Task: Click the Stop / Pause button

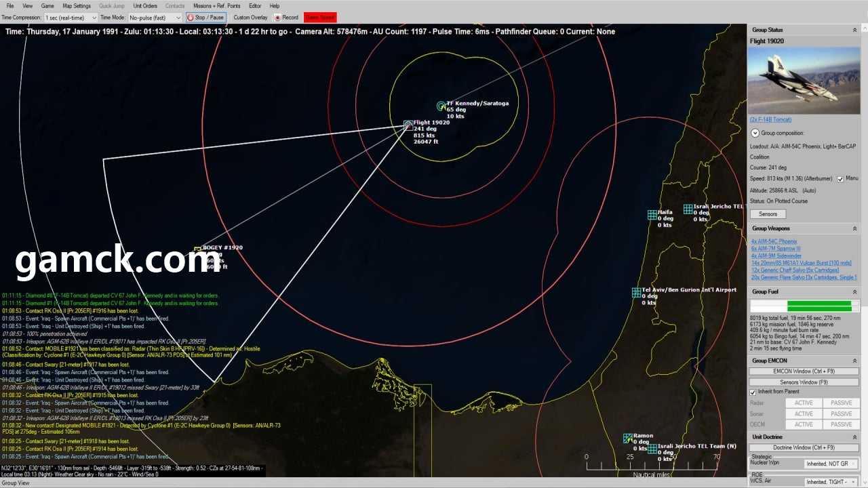Action: (205, 18)
